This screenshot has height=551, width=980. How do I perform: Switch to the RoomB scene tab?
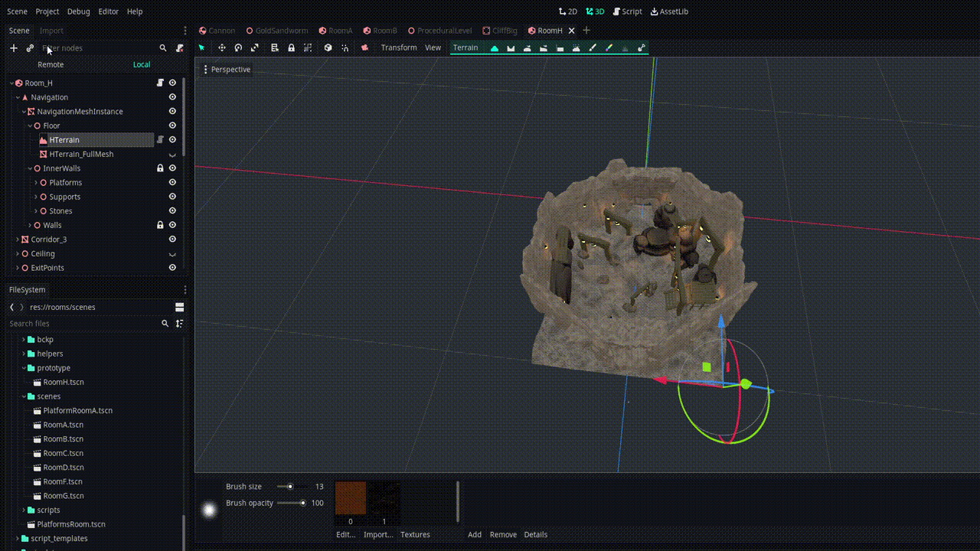coord(381,31)
